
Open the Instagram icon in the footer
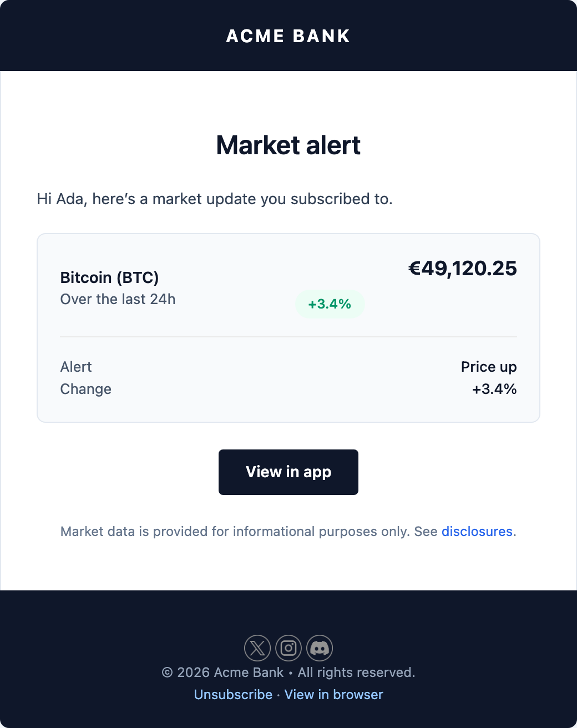pyautogui.click(x=288, y=648)
